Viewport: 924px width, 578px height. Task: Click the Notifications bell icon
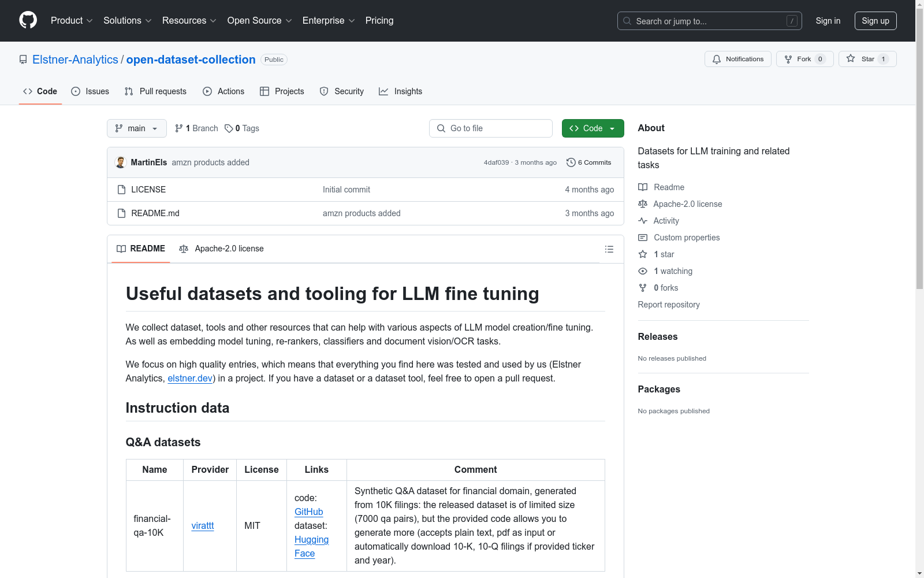click(717, 59)
